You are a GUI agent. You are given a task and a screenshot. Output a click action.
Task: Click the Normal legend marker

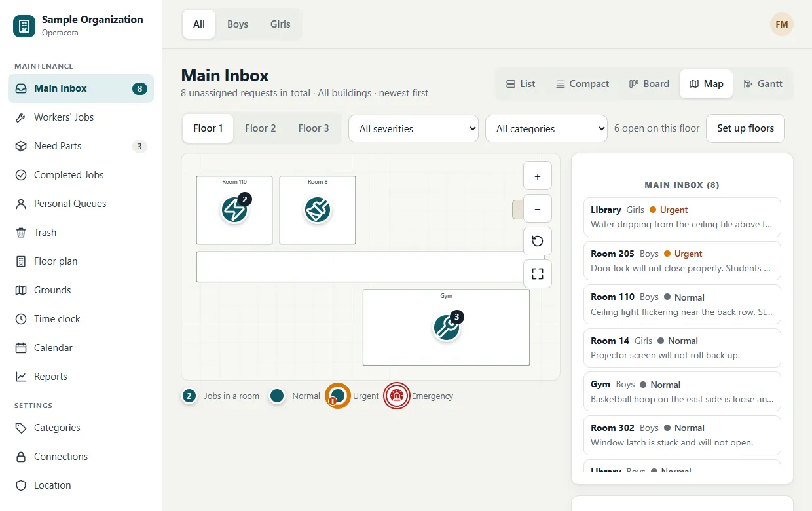click(277, 396)
